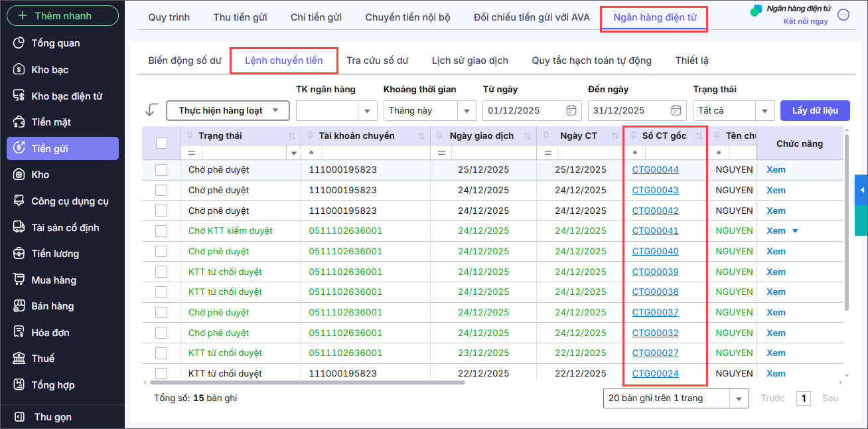This screenshot has height=429, width=868.
Task: Open the Chuyển tiền nội bộ tab
Action: pyautogui.click(x=407, y=17)
